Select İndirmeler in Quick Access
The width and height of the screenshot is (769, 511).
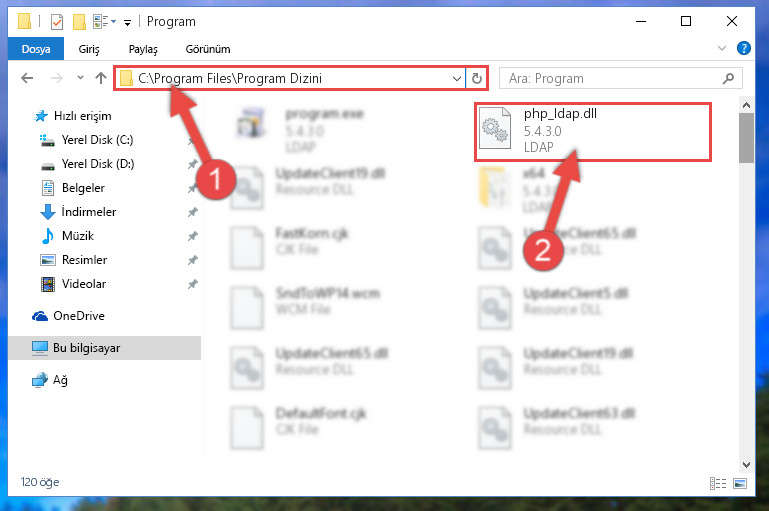point(89,212)
